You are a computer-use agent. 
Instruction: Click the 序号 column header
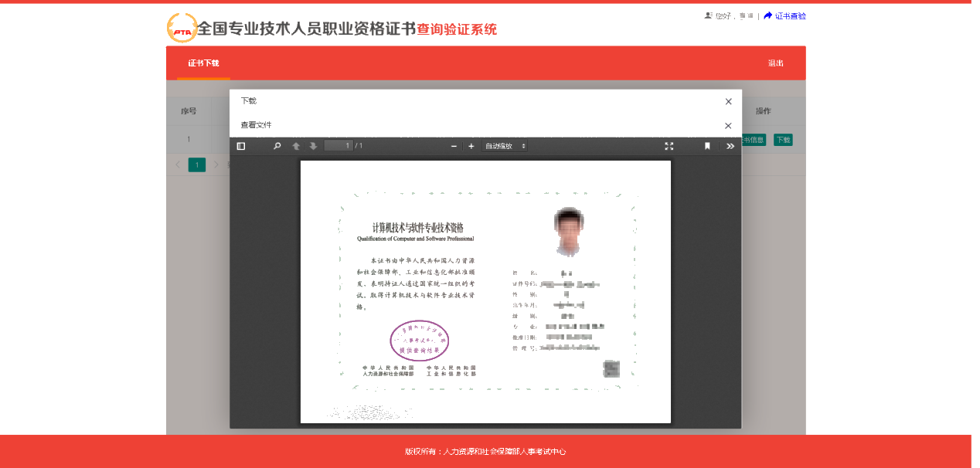(x=189, y=111)
